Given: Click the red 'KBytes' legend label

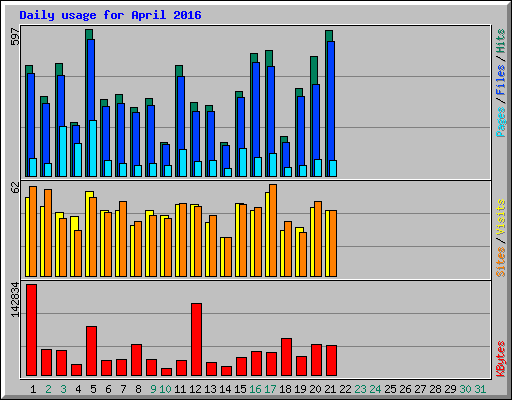Looking at the screenshot, I should pyautogui.click(x=501, y=359).
